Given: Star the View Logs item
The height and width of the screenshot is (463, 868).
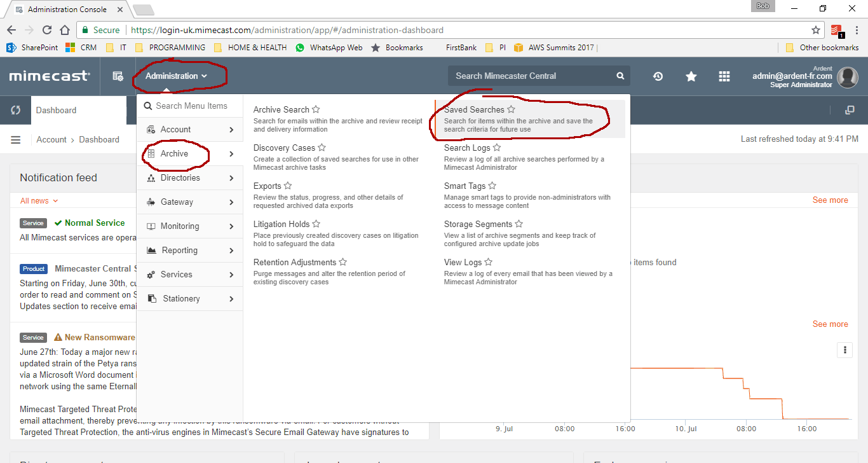Looking at the screenshot, I should 488,262.
